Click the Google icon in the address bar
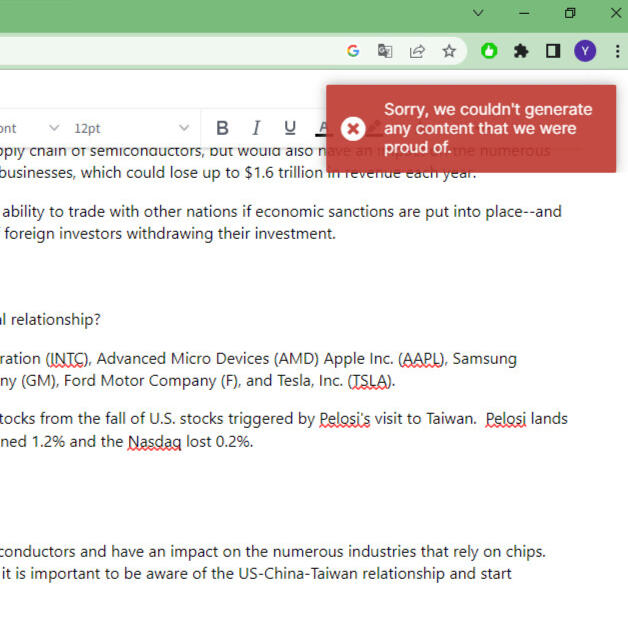The image size is (628, 628). click(353, 51)
